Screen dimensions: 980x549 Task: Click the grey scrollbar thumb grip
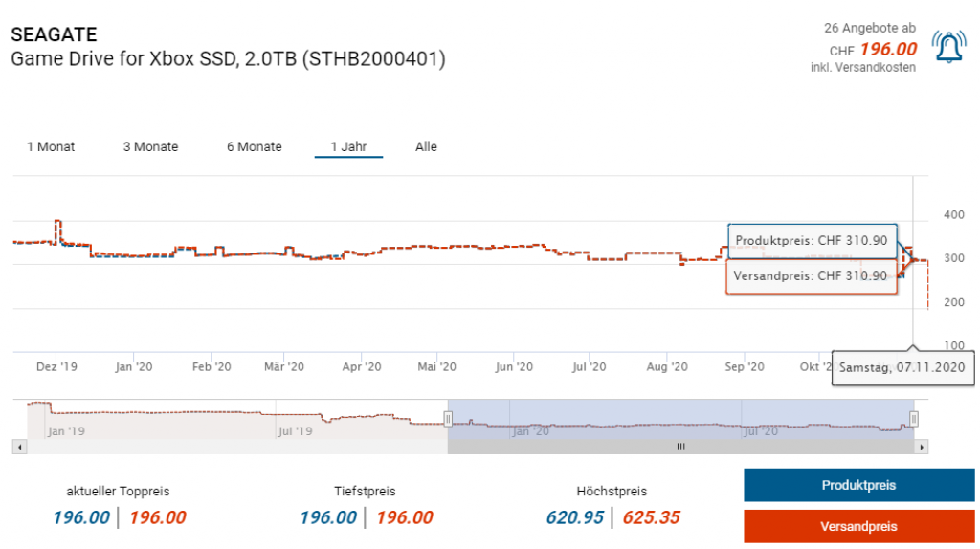(681, 447)
